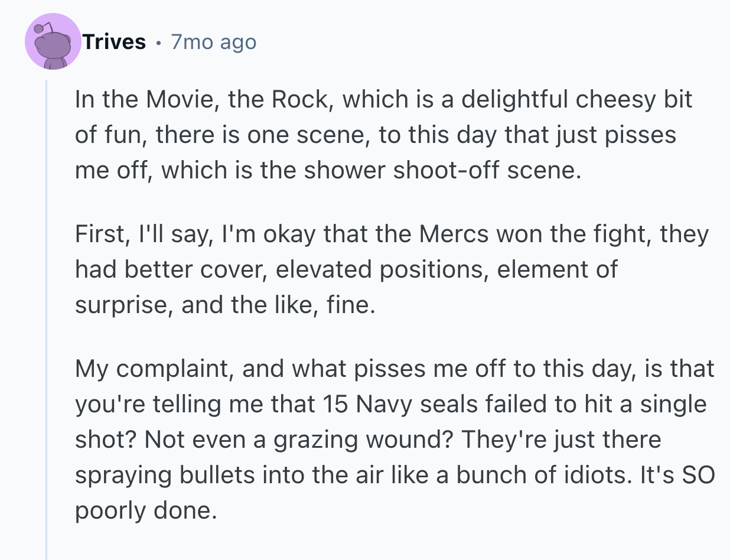Click the closing phrase "poorly done."
Image resolution: width=730 pixels, height=560 pixels.
[142, 511]
